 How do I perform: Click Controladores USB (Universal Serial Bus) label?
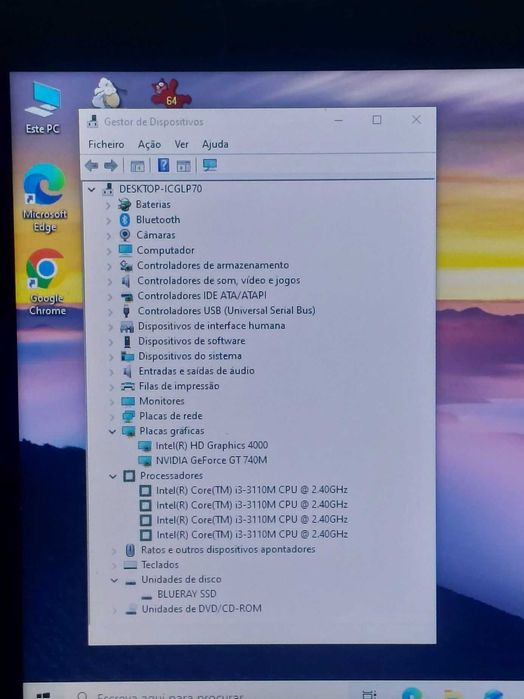click(x=227, y=311)
